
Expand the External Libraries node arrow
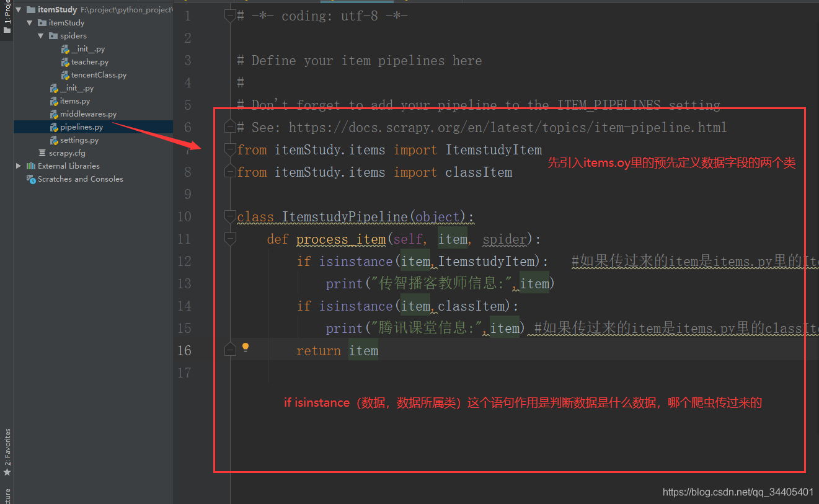[x=19, y=166]
